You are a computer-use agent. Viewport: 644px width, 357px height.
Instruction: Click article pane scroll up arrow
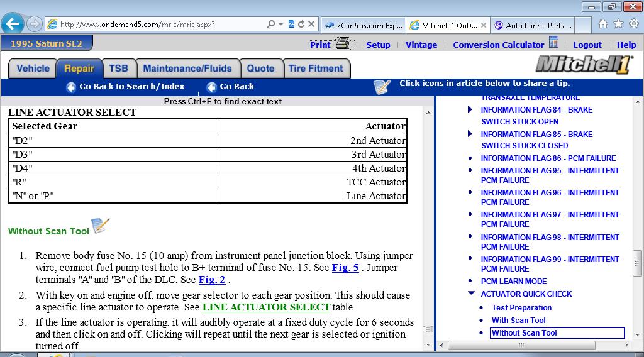(x=428, y=113)
